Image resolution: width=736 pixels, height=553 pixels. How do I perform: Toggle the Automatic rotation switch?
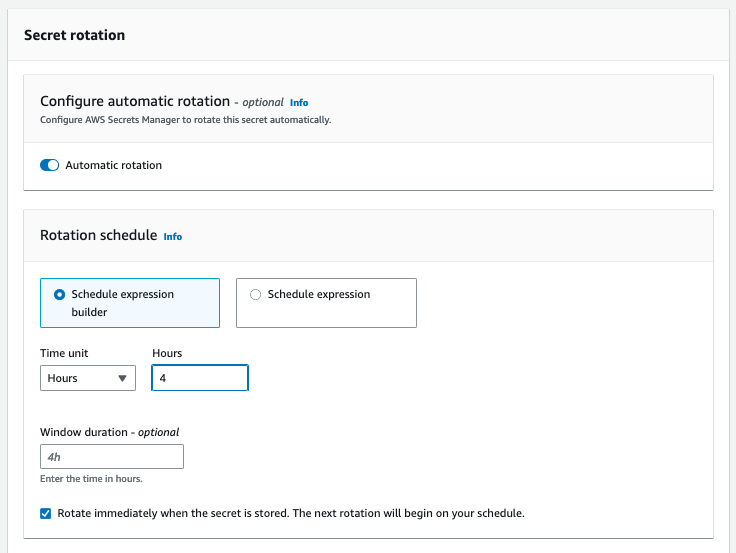pyautogui.click(x=49, y=165)
